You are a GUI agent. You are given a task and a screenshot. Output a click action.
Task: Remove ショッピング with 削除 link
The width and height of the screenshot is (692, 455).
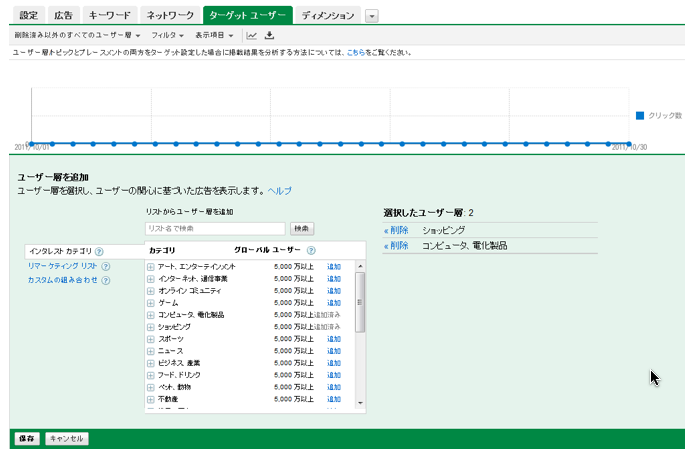tap(396, 230)
